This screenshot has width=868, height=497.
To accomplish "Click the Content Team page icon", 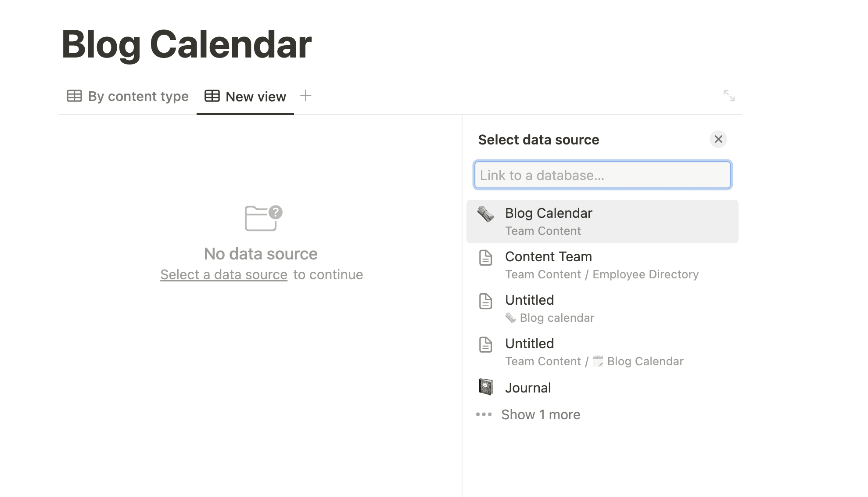I will click(x=485, y=257).
